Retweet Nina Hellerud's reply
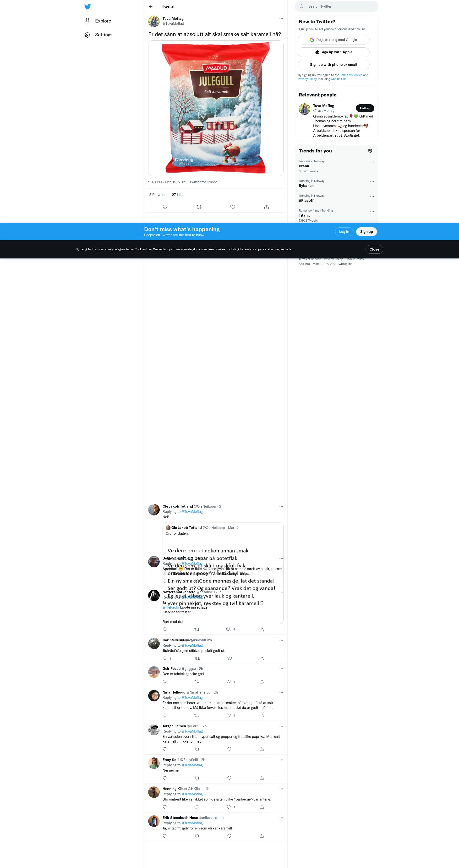 click(197, 715)
